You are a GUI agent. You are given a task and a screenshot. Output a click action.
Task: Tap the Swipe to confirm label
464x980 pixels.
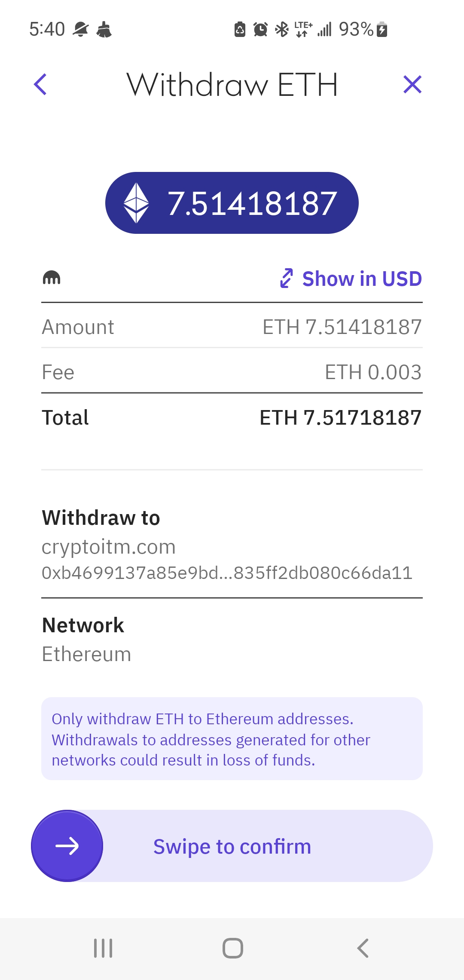(232, 847)
